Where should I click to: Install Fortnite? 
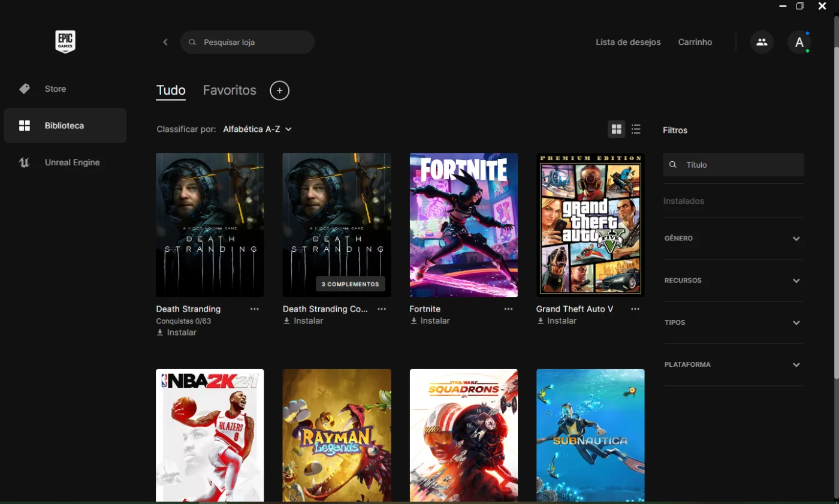430,321
